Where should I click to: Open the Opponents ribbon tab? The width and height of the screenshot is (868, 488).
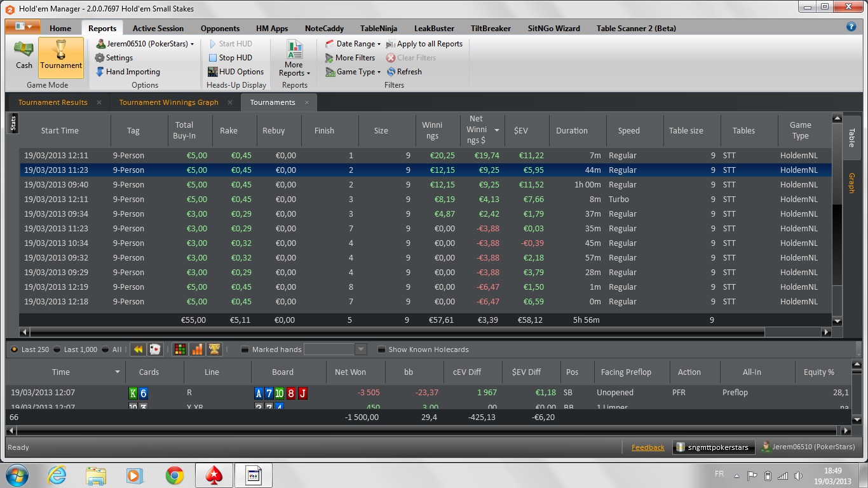(220, 28)
